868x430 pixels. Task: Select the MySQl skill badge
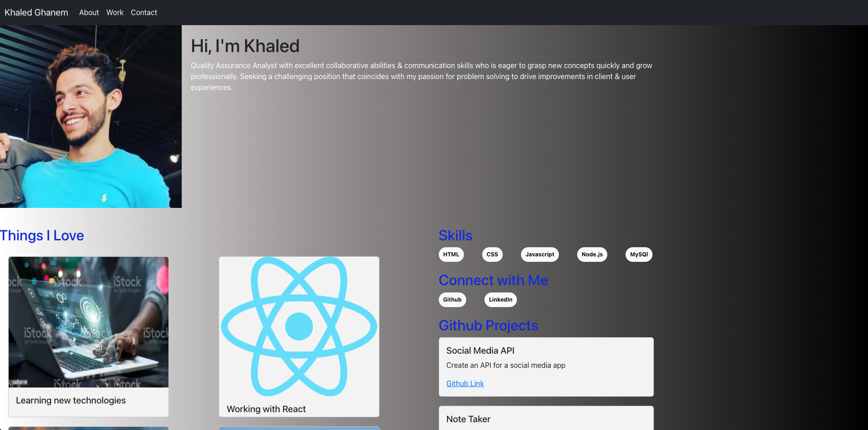pyautogui.click(x=639, y=255)
